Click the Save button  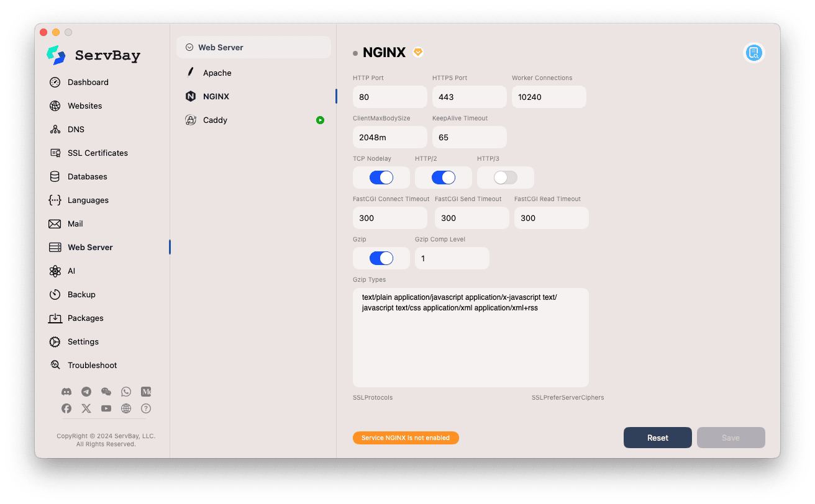point(731,438)
